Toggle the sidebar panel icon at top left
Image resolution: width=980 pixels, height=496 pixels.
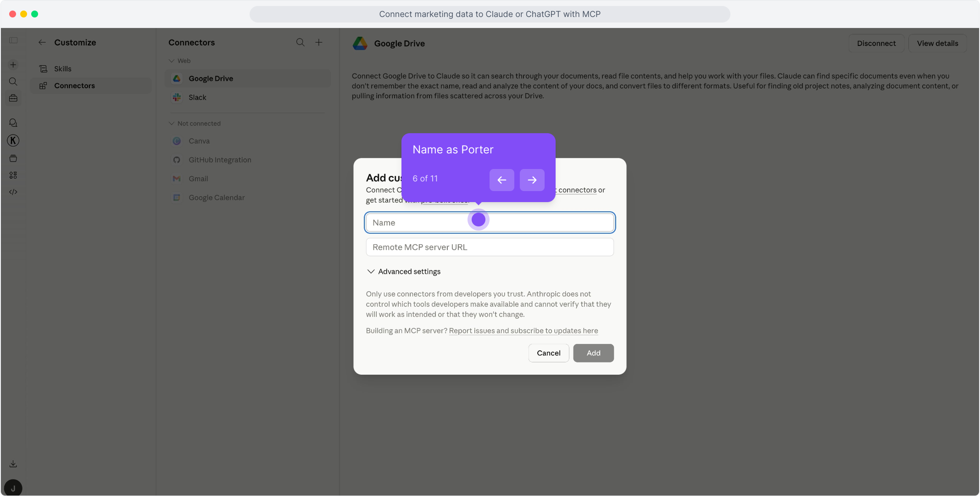[13, 40]
